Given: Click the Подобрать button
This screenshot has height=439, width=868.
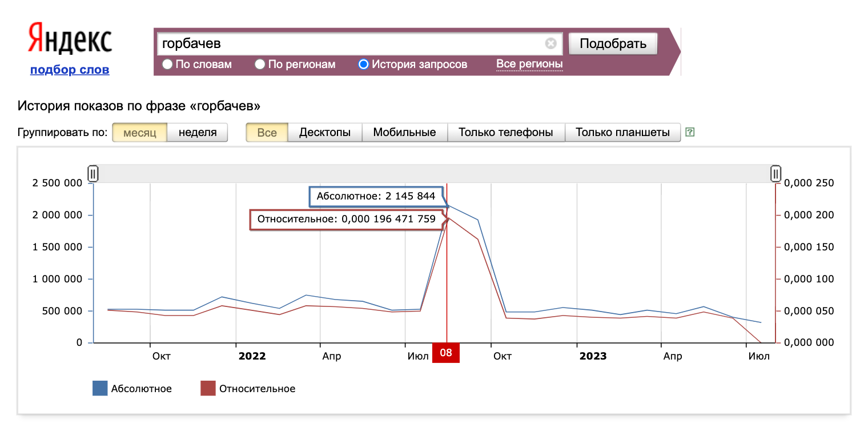Looking at the screenshot, I should click(x=613, y=43).
